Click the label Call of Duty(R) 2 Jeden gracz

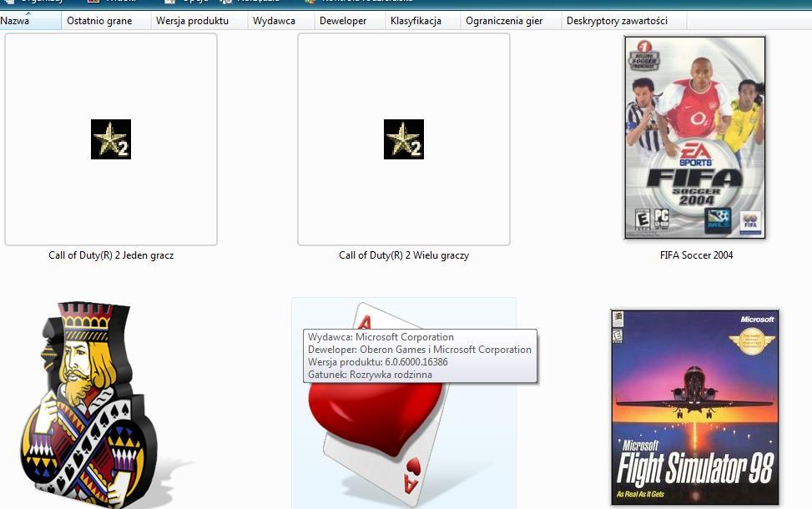tap(111, 255)
